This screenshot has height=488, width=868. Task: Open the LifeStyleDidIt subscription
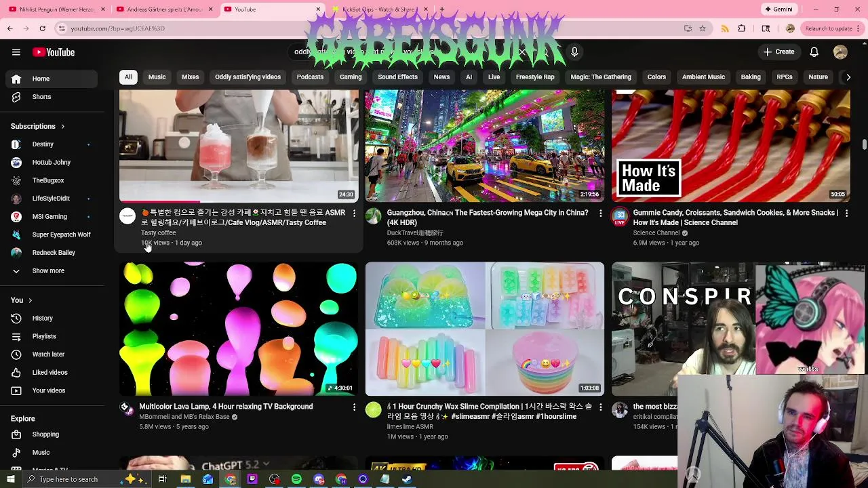(x=52, y=199)
